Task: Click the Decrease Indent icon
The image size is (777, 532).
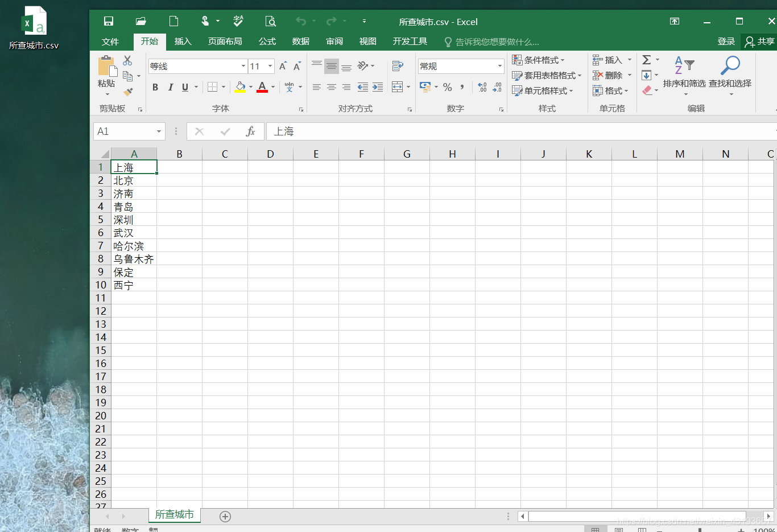Action: pos(362,87)
